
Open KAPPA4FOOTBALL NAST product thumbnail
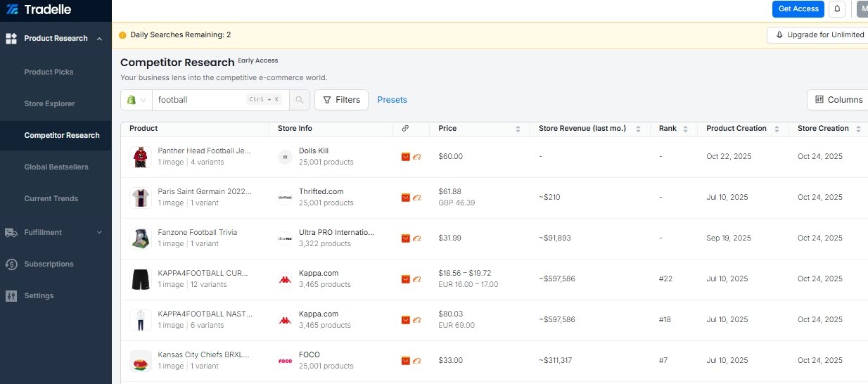tap(141, 320)
